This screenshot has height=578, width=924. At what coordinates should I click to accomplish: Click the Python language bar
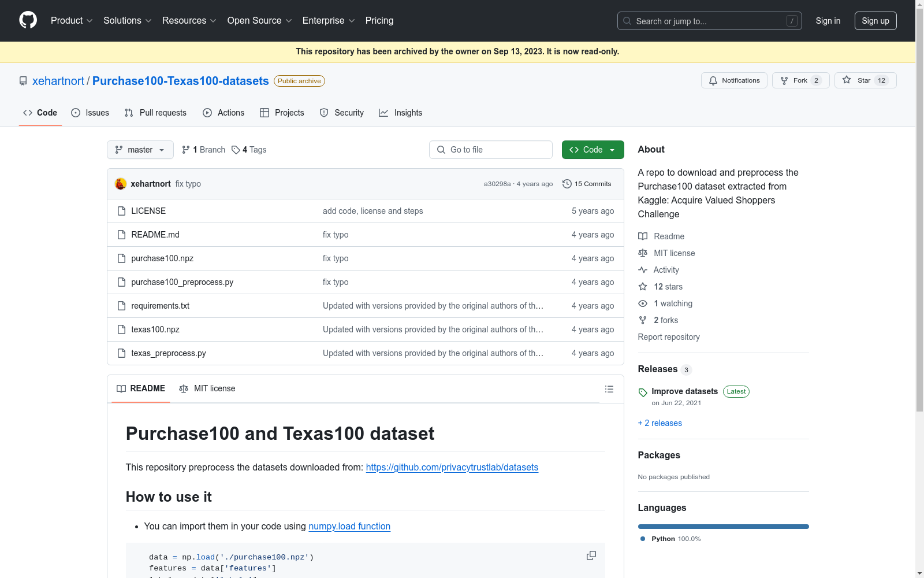[x=724, y=527]
